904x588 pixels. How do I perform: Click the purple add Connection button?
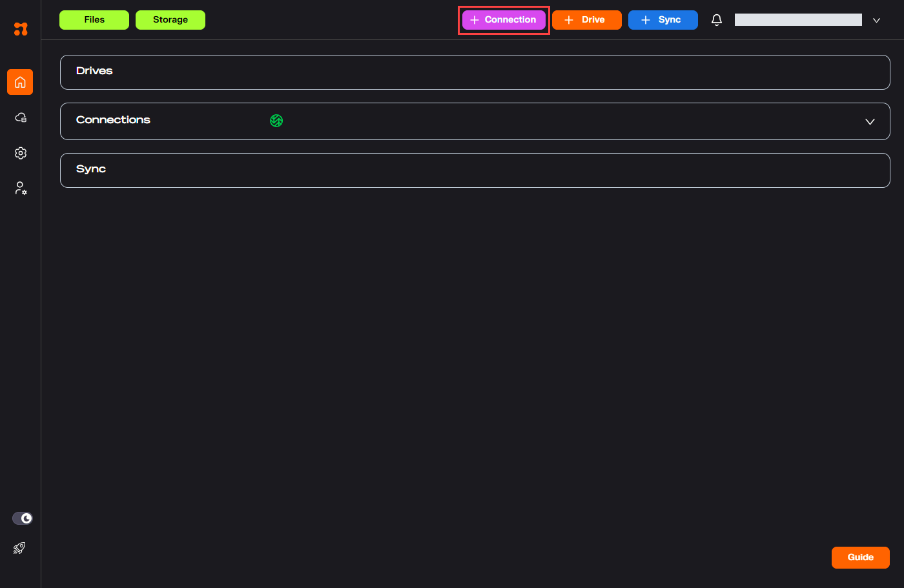pyautogui.click(x=504, y=20)
